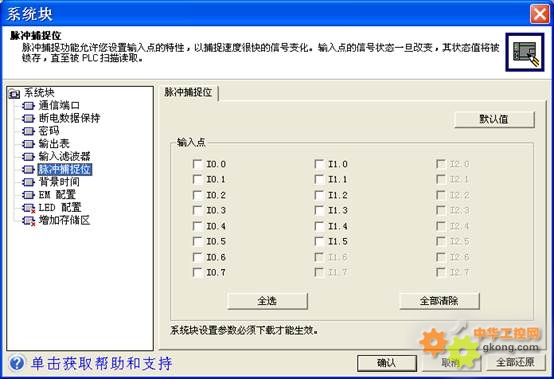Screen dimensions: 554x379
Task: Click the 输入滤波器 node icon
Action: (28, 156)
